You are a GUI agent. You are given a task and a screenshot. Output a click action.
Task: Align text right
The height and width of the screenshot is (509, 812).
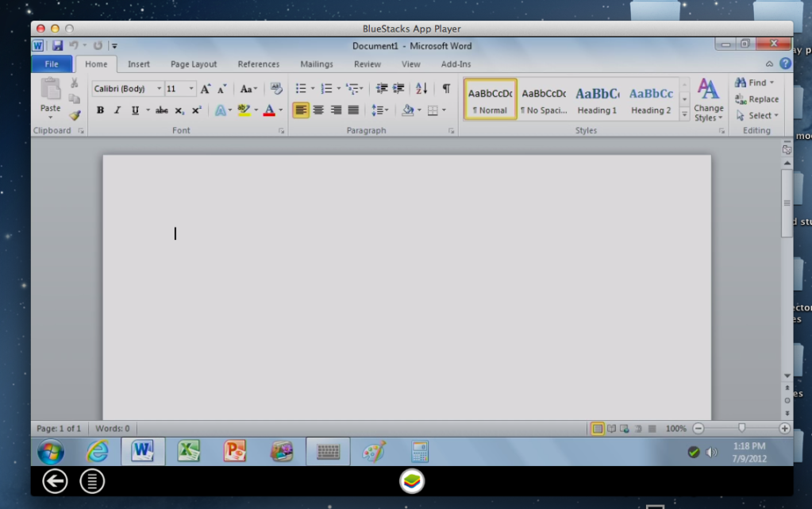pyautogui.click(x=336, y=110)
